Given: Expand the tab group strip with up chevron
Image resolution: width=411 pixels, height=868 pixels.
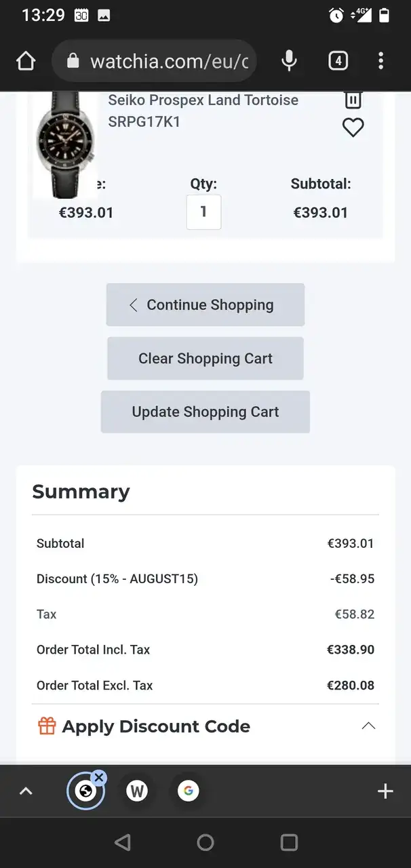Looking at the screenshot, I should [26, 791].
